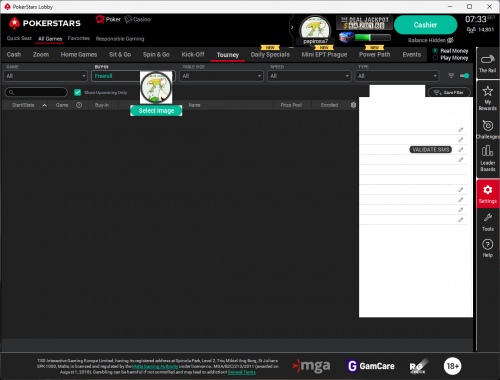This screenshot has height=380, width=500.
Task: Open My Rewards star icon
Action: 488,97
